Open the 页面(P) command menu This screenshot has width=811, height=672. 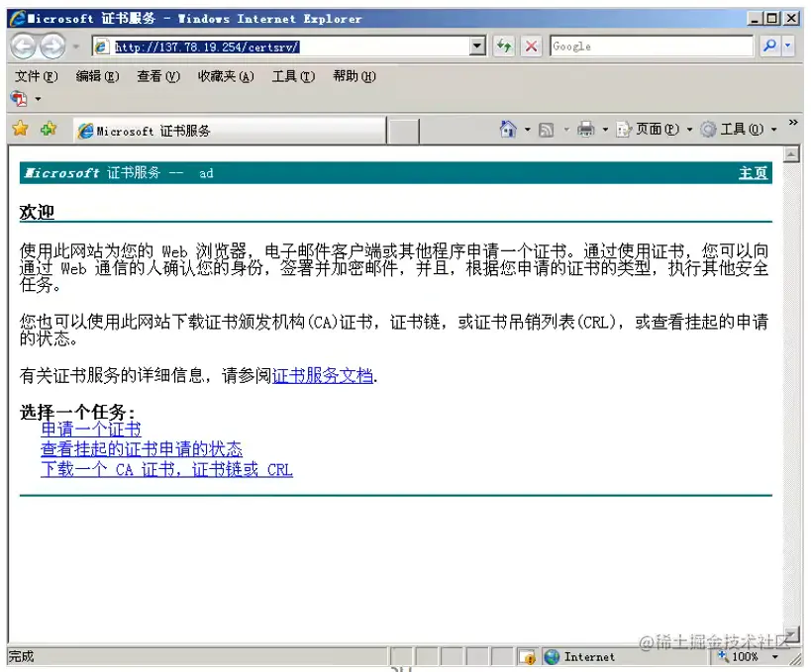pos(654,129)
